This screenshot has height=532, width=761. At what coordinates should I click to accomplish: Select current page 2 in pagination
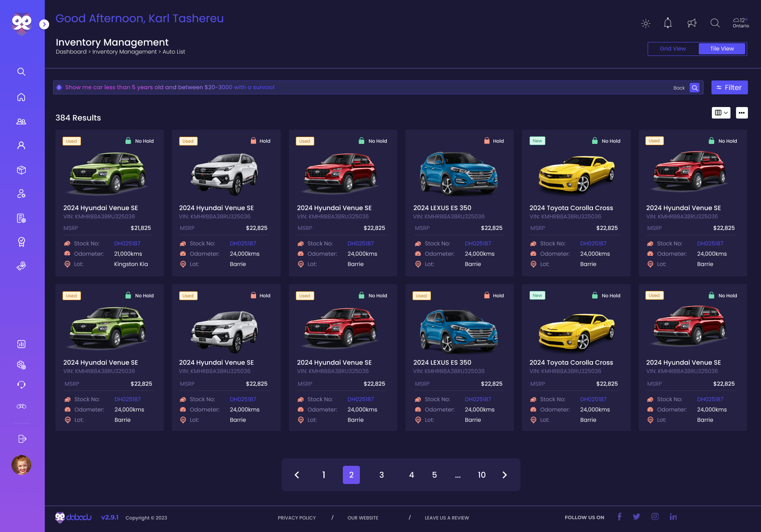click(351, 475)
